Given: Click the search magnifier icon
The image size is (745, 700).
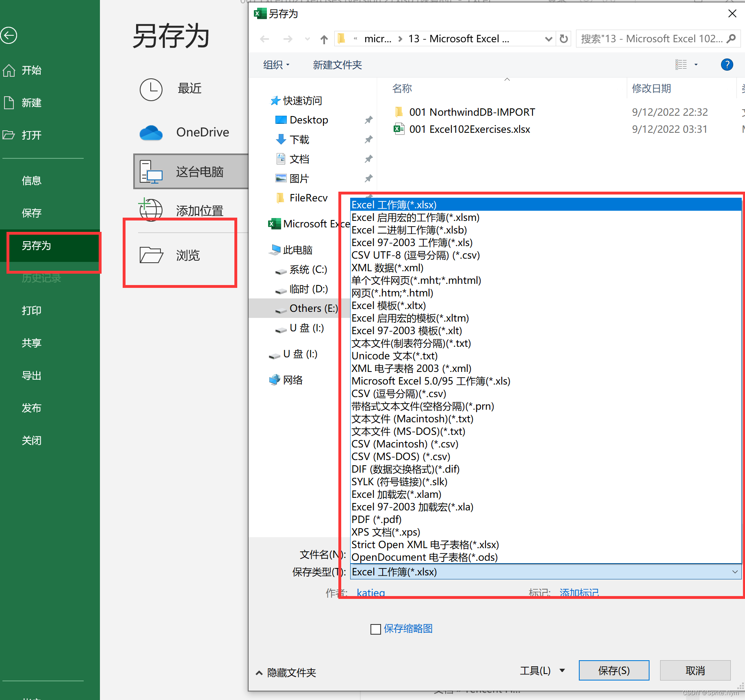Looking at the screenshot, I should 731,39.
